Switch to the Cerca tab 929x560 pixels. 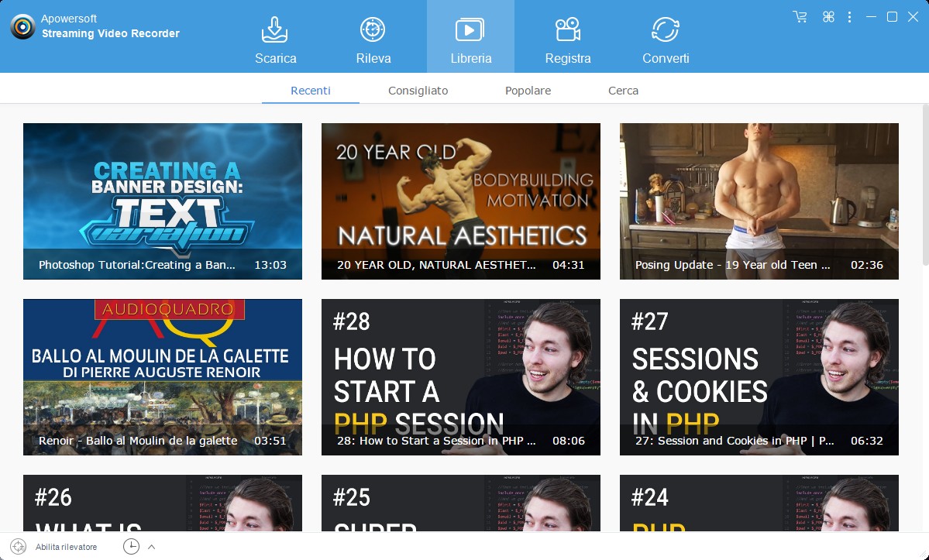coord(623,91)
